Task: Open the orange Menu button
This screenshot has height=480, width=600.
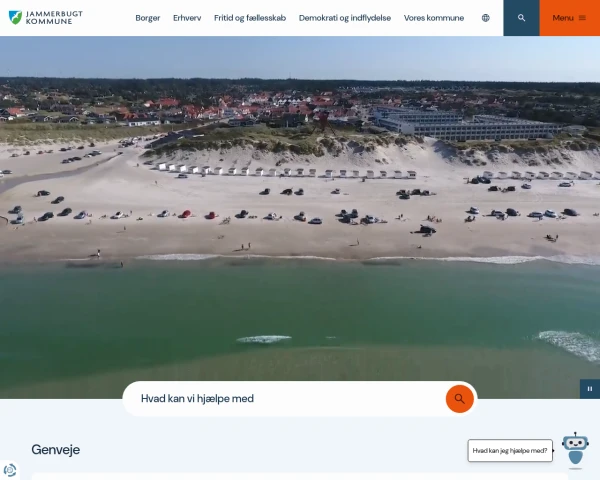Action: pos(569,18)
